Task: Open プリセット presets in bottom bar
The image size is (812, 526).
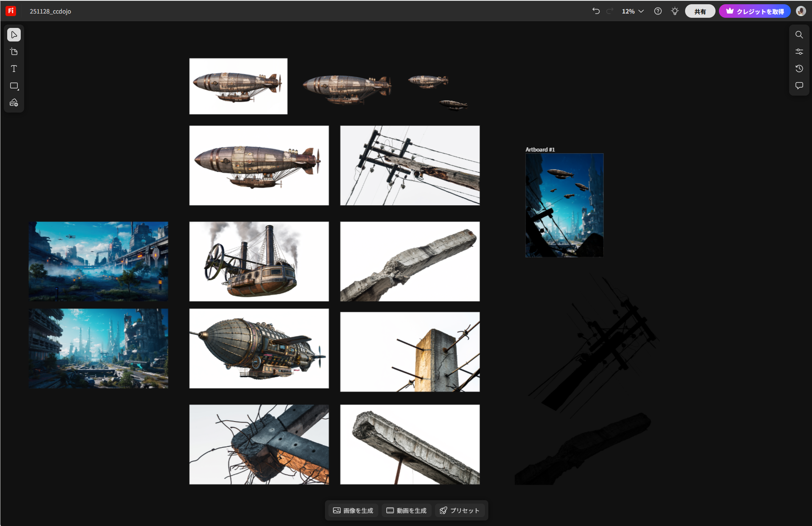Action: (x=460, y=510)
